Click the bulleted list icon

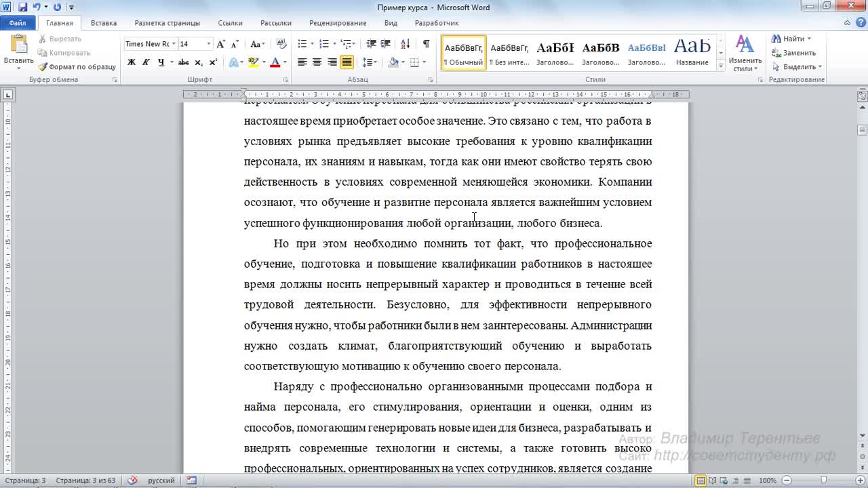(302, 44)
